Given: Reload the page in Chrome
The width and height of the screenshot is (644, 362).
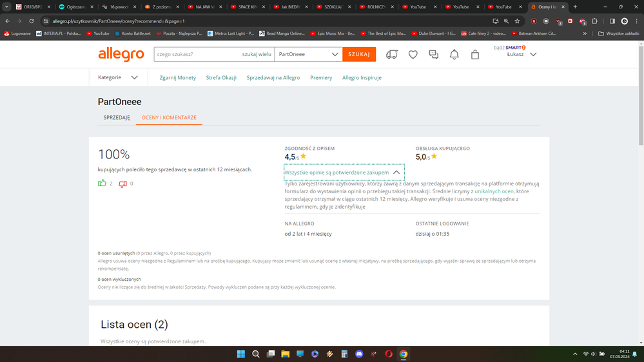Looking at the screenshot, I should click(31, 21).
